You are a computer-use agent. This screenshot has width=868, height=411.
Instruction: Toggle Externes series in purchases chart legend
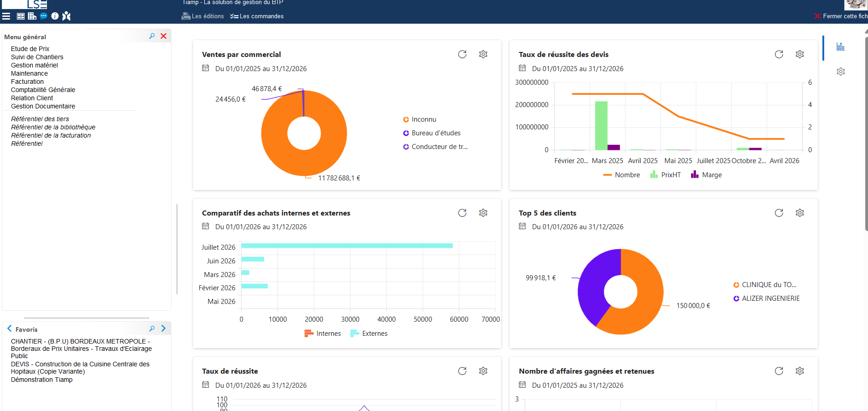369,334
